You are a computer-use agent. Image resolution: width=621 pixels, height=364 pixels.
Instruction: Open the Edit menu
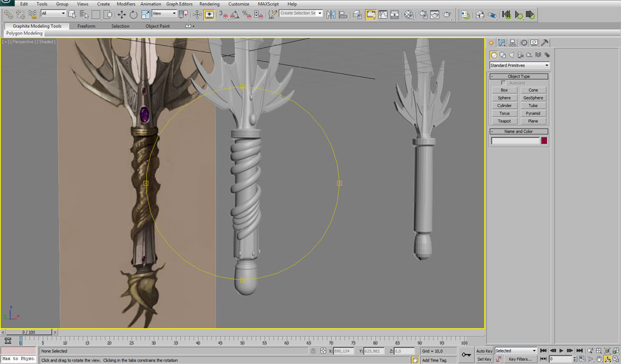[x=24, y=4]
